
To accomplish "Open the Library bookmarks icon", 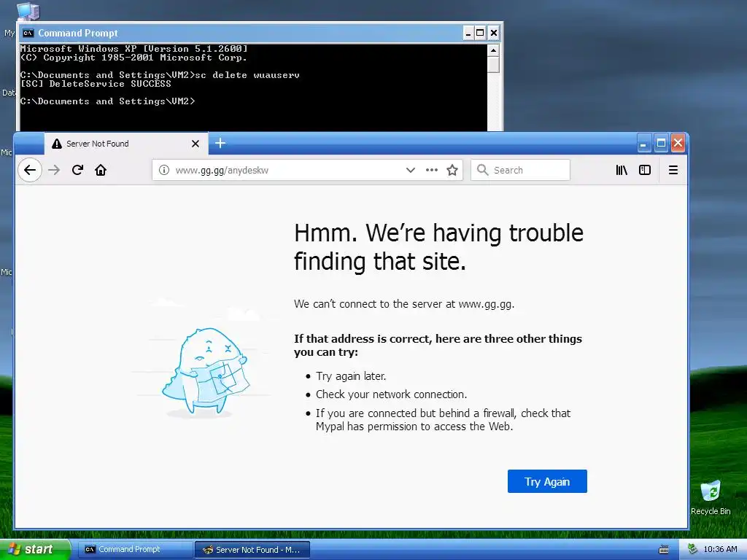I will [x=622, y=170].
